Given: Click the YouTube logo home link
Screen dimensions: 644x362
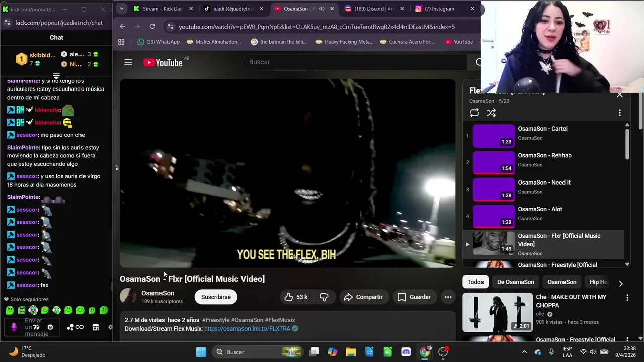Looking at the screenshot, I should [x=163, y=62].
